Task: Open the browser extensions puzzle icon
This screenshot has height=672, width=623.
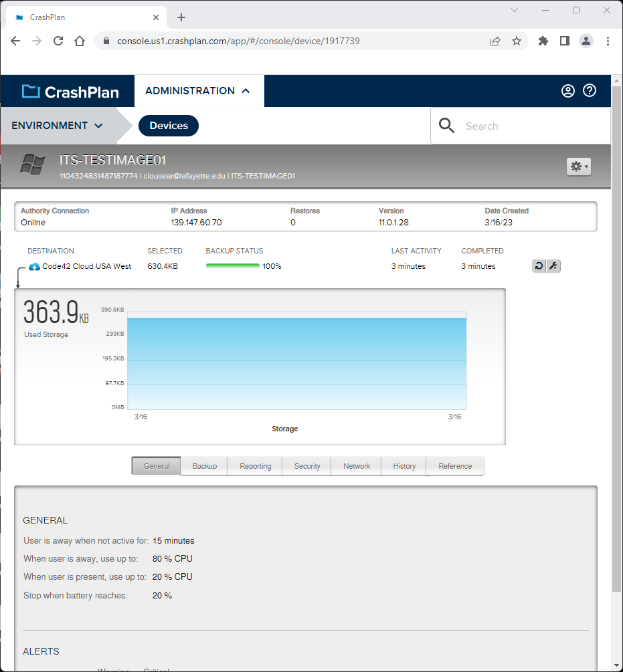Action: (543, 41)
